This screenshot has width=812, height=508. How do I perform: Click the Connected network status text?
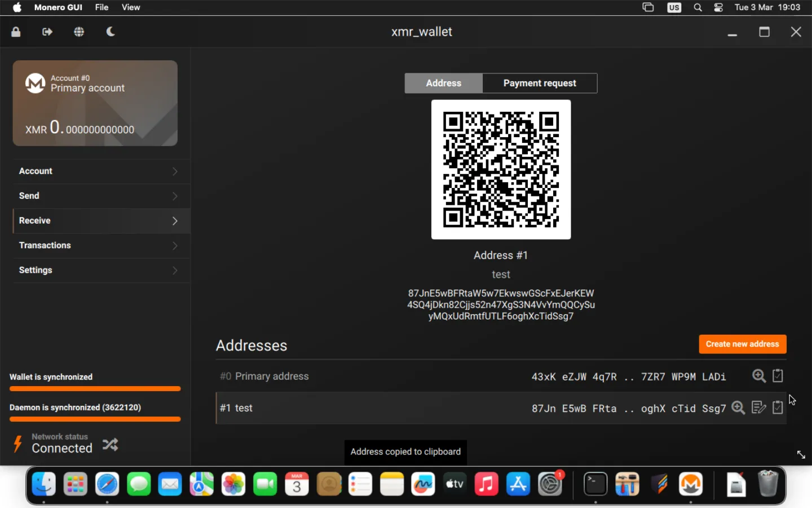tap(62, 449)
